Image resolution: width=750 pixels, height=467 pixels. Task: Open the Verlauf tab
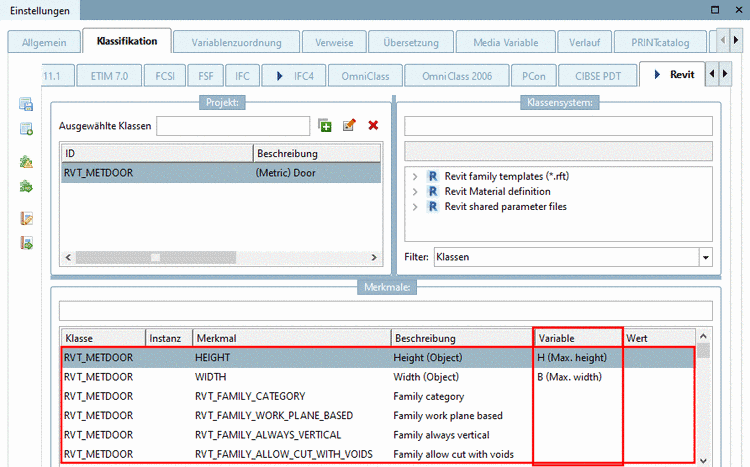(x=585, y=43)
